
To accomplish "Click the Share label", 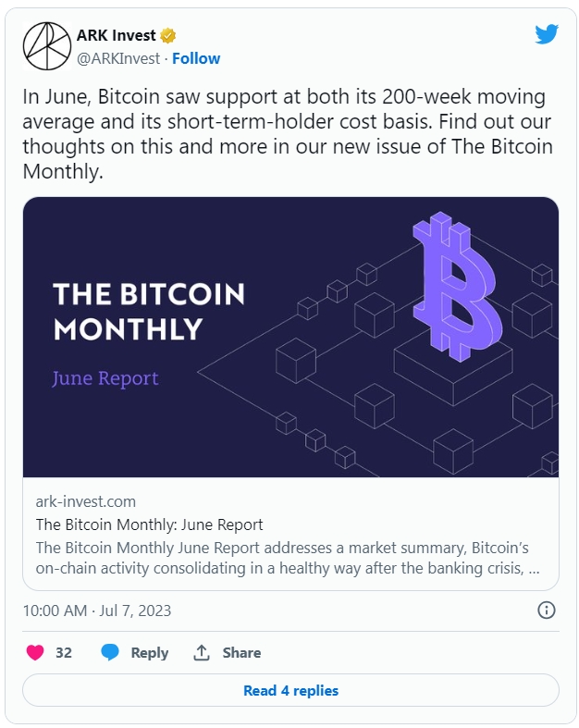I will point(241,653).
